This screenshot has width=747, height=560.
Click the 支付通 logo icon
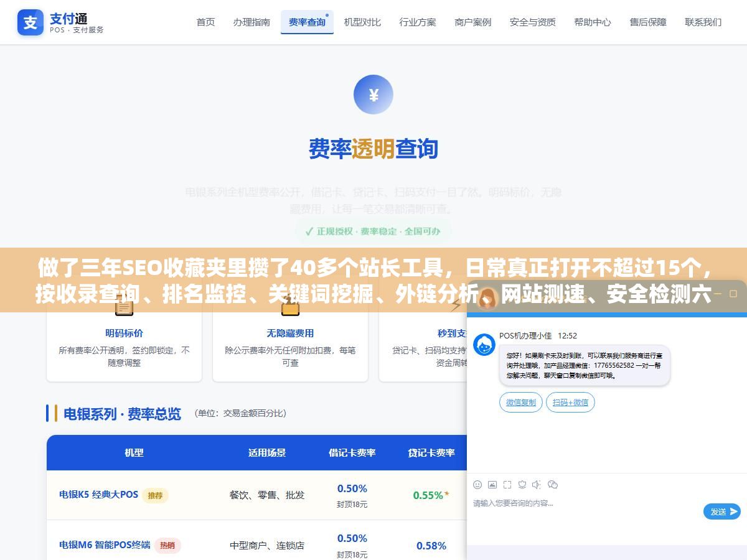31,22
